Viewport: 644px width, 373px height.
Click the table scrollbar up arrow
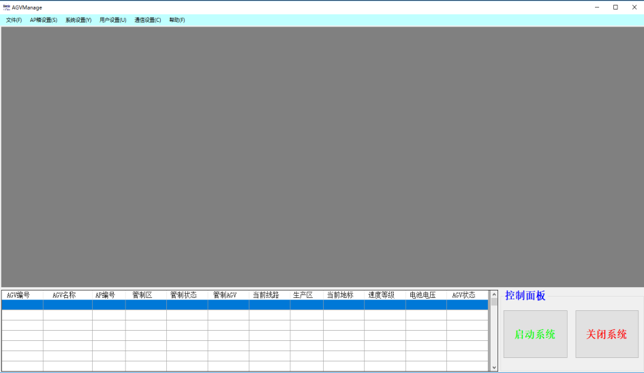(494, 295)
